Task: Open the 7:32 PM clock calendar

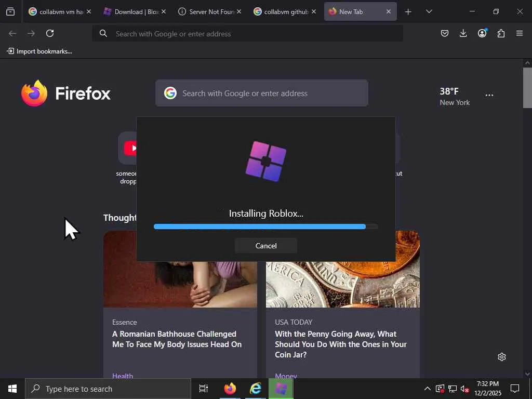Action: click(x=487, y=389)
